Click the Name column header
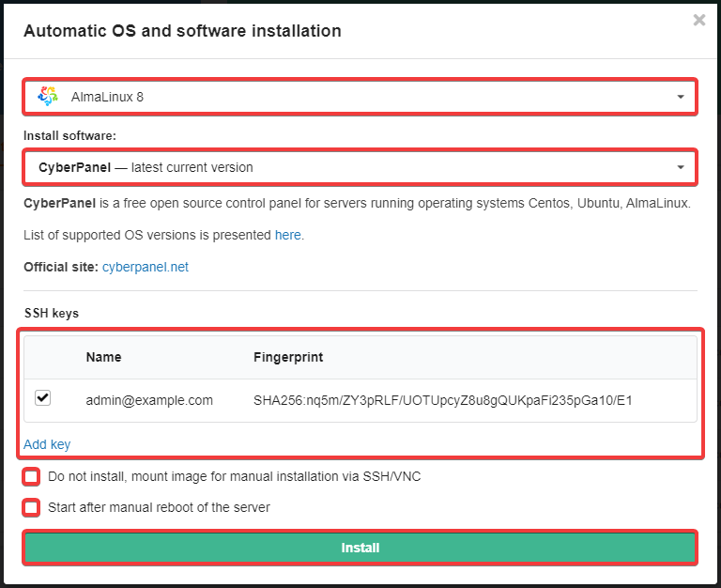The height and width of the screenshot is (588, 721). coord(103,357)
